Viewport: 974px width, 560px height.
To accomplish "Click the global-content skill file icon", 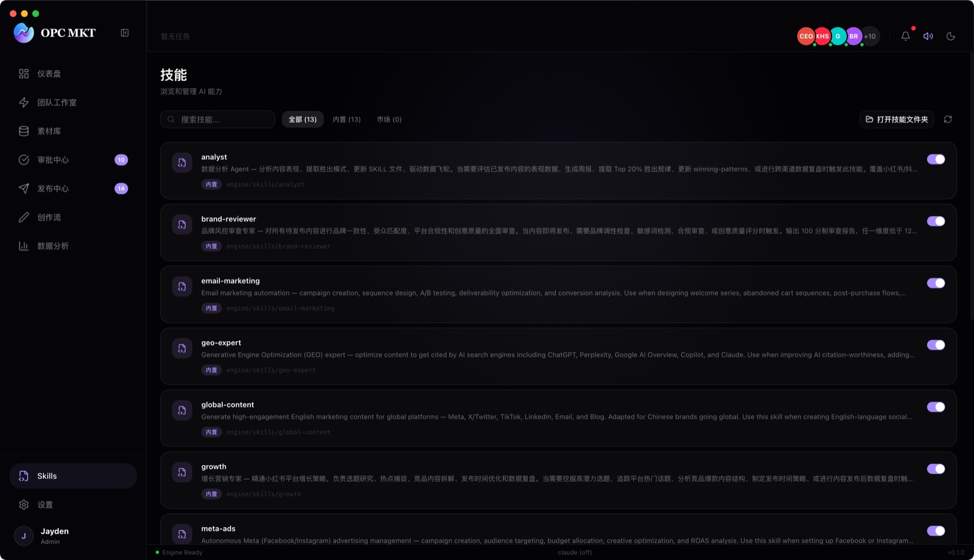I will click(182, 410).
